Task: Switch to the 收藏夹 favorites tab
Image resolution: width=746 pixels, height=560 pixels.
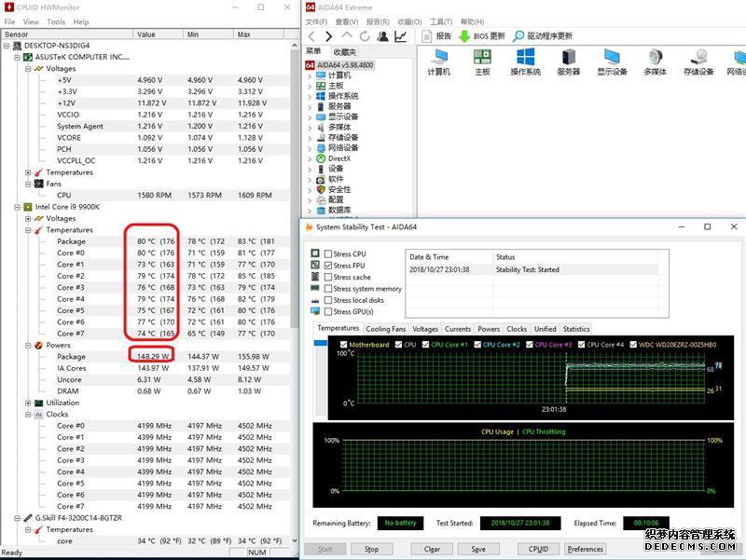Action: pos(345,52)
